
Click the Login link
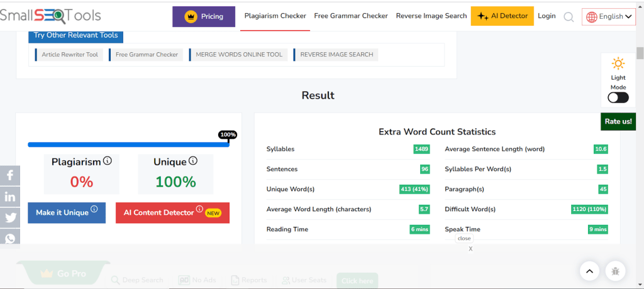coord(547,16)
